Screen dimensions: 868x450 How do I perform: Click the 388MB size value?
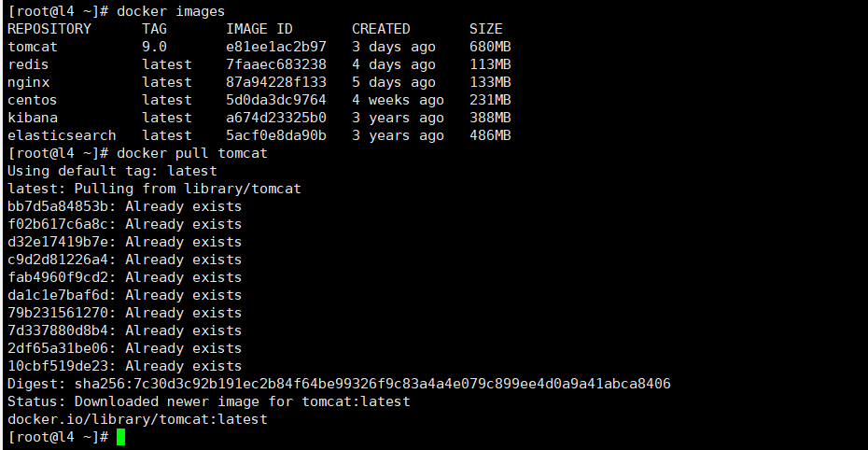[x=490, y=118]
